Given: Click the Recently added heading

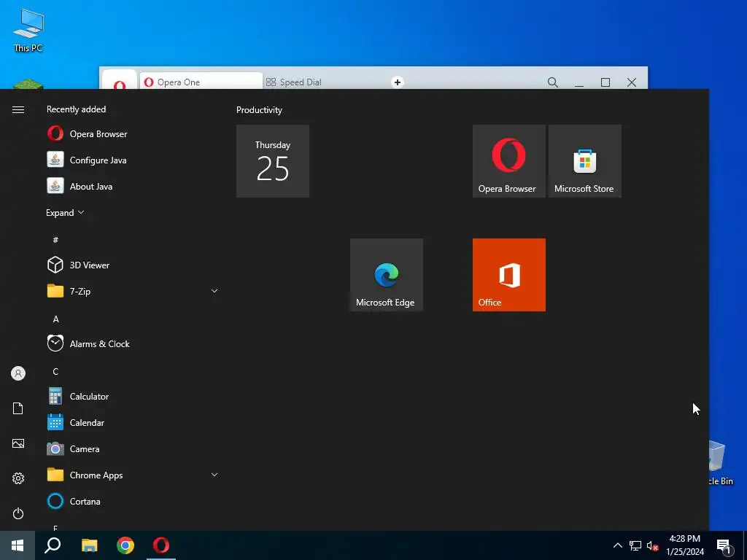Looking at the screenshot, I should tap(76, 109).
